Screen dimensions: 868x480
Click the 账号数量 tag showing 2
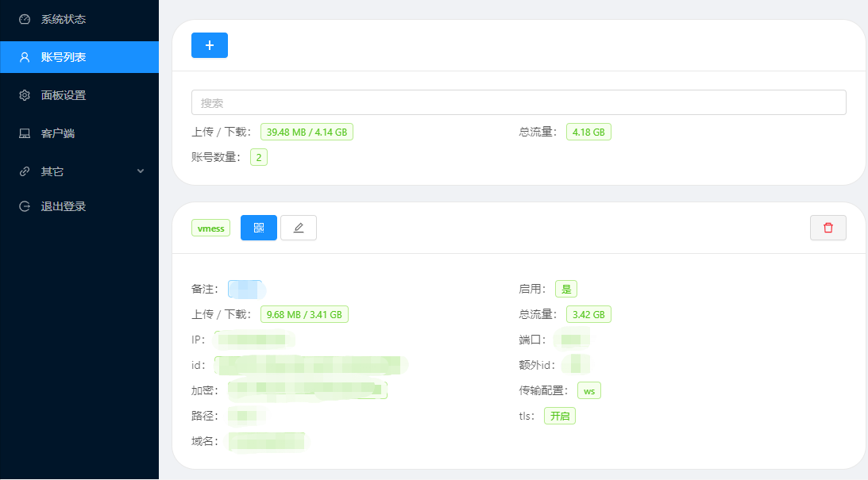(x=259, y=157)
